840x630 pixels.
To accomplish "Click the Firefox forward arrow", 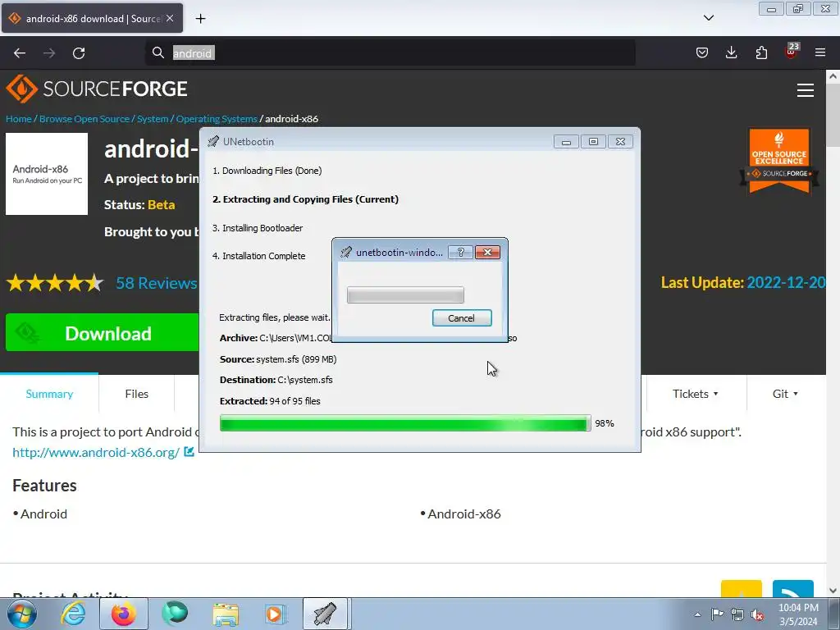I will (x=49, y=53).
